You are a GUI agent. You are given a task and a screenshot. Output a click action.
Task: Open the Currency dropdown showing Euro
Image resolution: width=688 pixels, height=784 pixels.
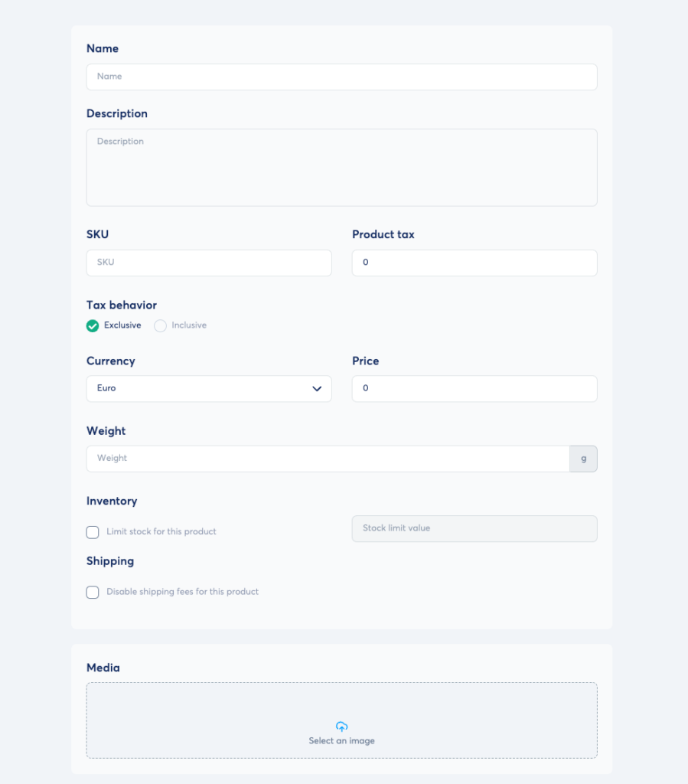coord(208,389)
